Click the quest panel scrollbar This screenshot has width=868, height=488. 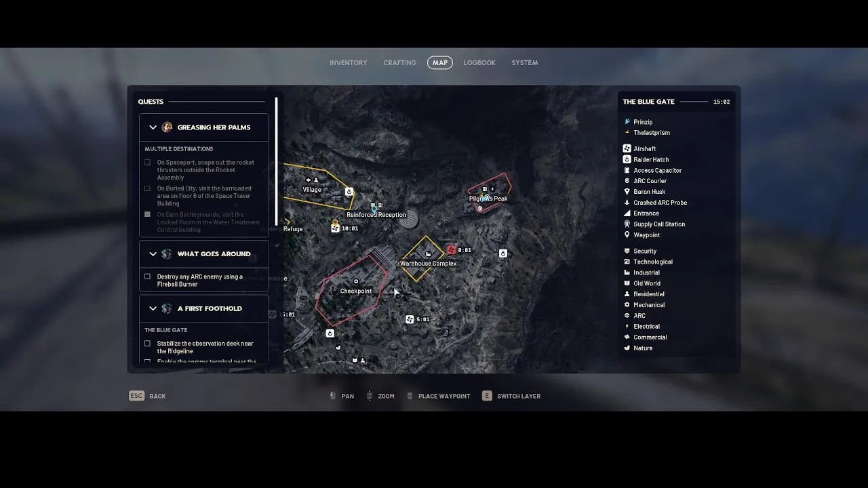276,161
